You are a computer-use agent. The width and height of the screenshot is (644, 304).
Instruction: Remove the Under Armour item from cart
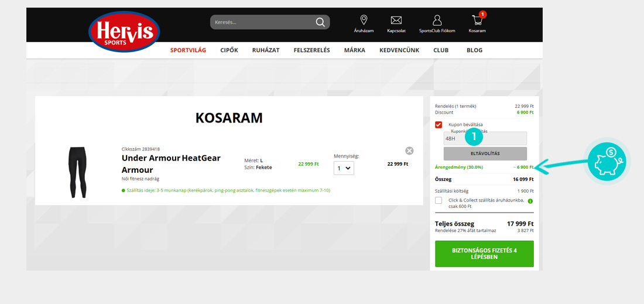click(x=409, y=151)
